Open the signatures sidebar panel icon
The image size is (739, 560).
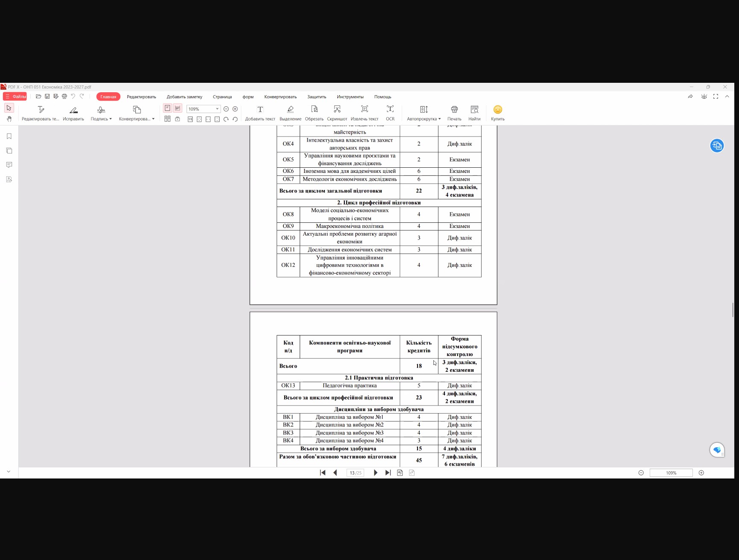[x=9, y=179]
